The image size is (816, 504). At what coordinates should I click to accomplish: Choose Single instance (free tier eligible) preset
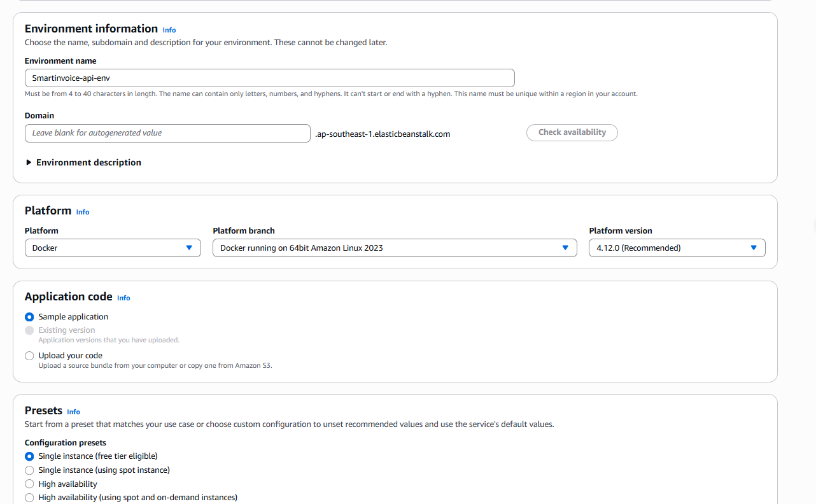pos(29,456)
